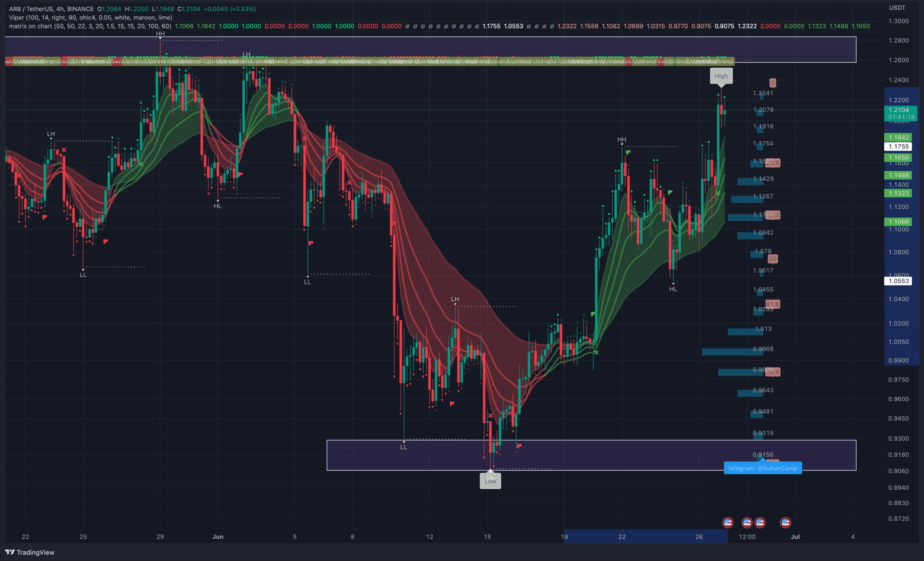Select the gray Low price callout
This screenshot has height=561, width=924.
click(x=490, y=481)
